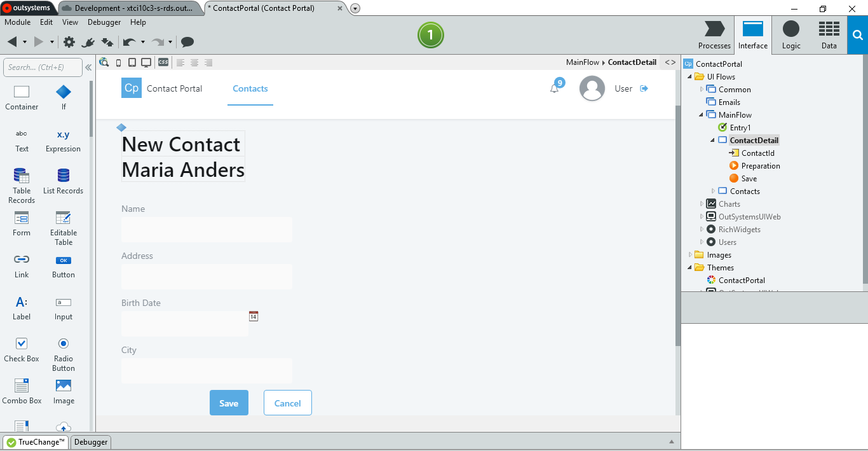Expand the Images folder
This screenshot has width=868, height=451.
[690, 255]
